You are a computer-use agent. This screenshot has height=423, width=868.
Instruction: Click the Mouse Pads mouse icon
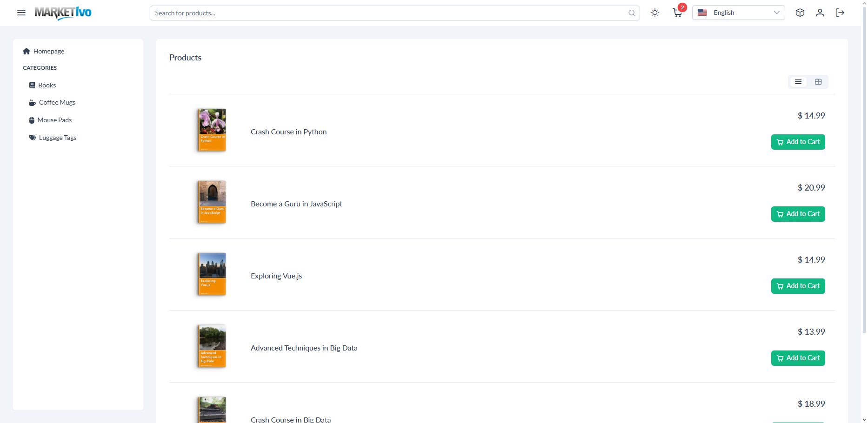(32, 120)
